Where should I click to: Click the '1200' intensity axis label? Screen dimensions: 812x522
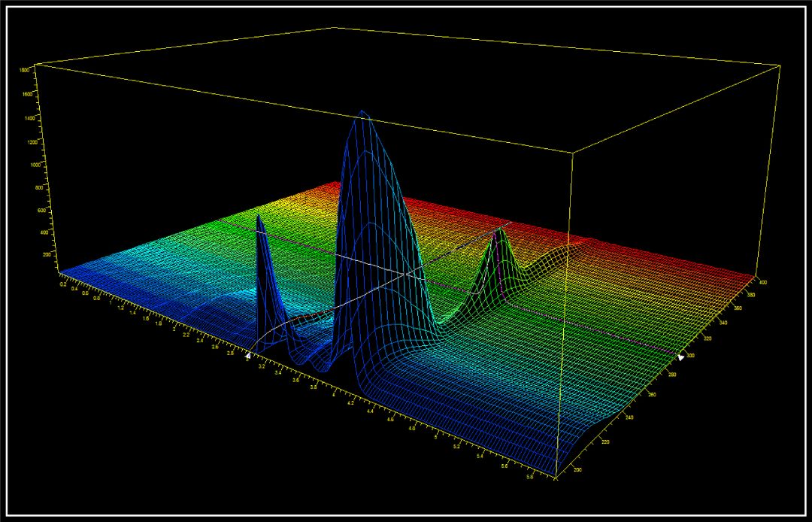point(32,142)
